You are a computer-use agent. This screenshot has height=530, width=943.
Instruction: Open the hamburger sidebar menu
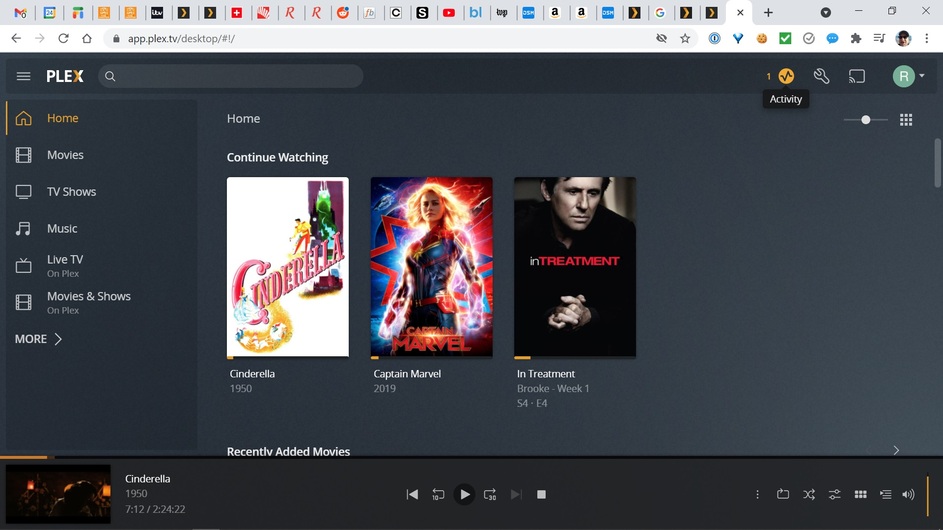click(23, 76)
